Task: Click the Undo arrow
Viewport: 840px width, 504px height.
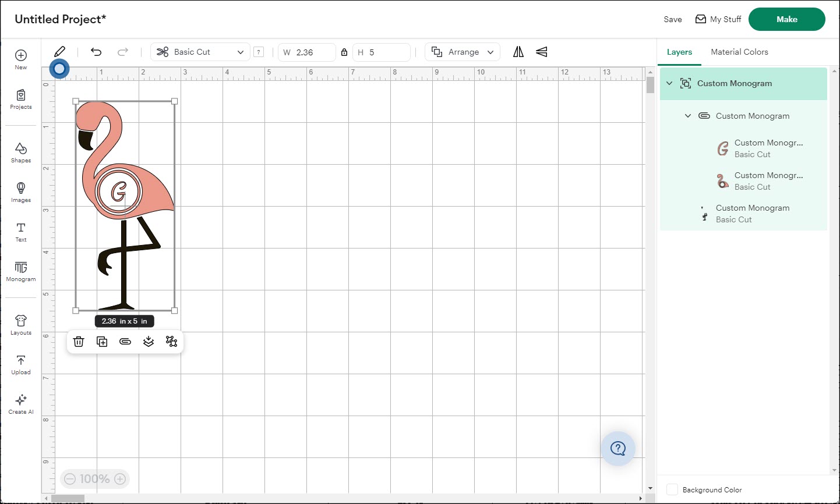Action: tap(96, 52)
